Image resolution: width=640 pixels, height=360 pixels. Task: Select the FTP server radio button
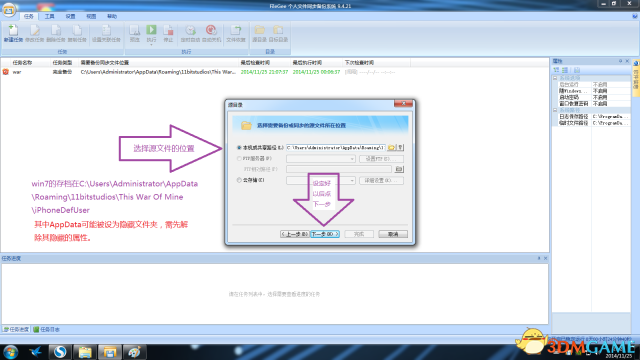tap(239, 158)
